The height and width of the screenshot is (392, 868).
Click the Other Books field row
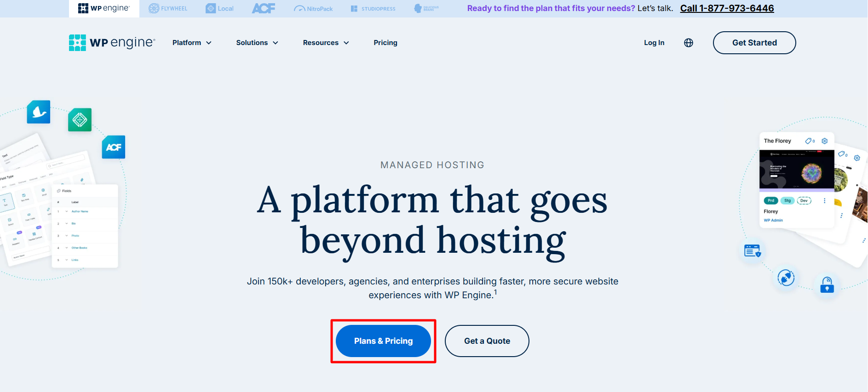pyautogui.click(x=85, y=248)
